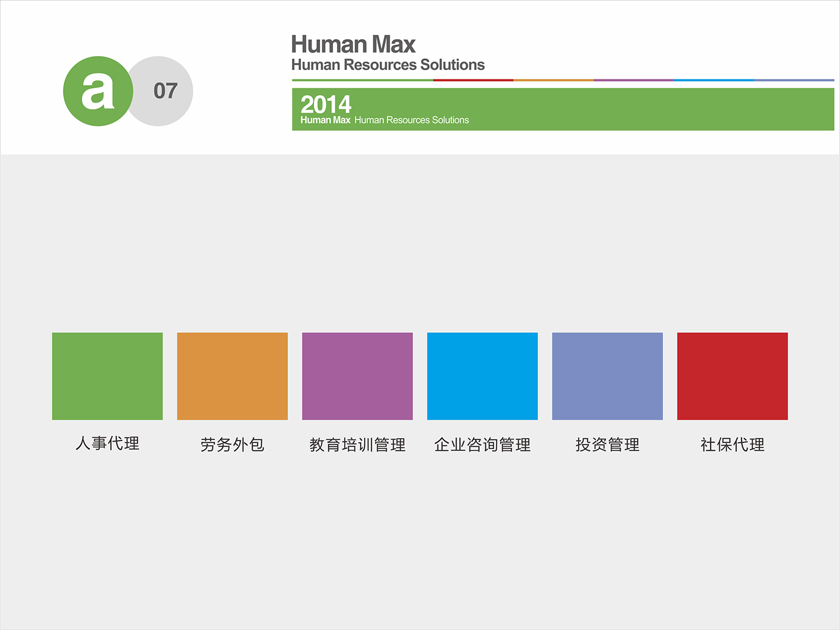Click the 劳务外包 label
This screenshot has width=840, height=630.
coord(232,444)
